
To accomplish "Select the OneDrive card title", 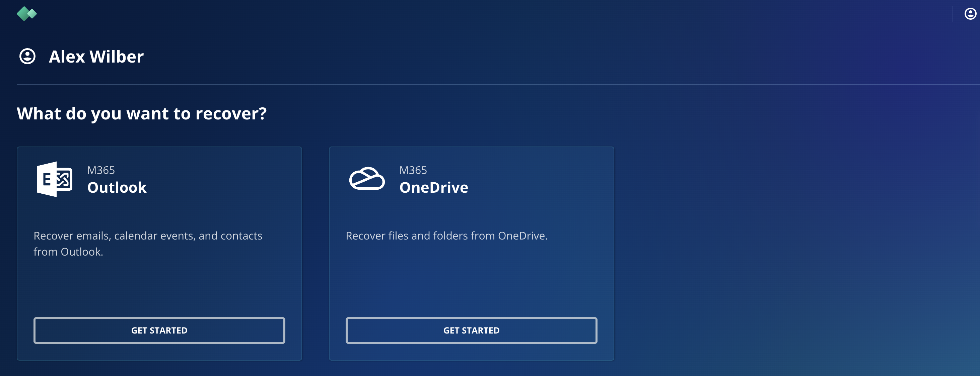I will click(434, 187).
